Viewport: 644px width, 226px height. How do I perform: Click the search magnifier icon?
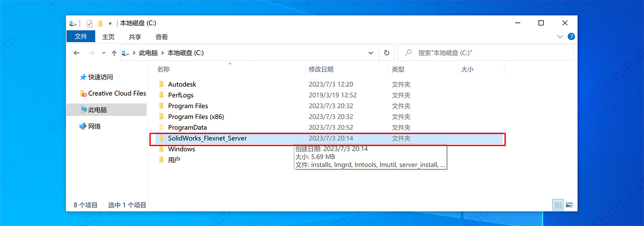click(x=409, y=53)
